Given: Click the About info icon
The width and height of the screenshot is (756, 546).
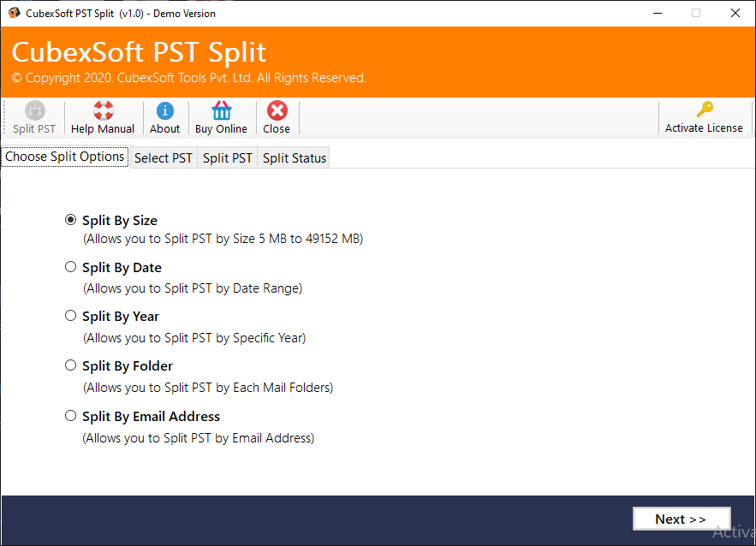Looking at the screenshot, I should (164, 117).
